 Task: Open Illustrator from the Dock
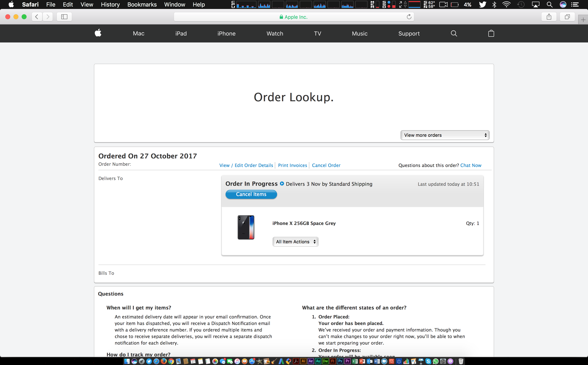point(303,361)
